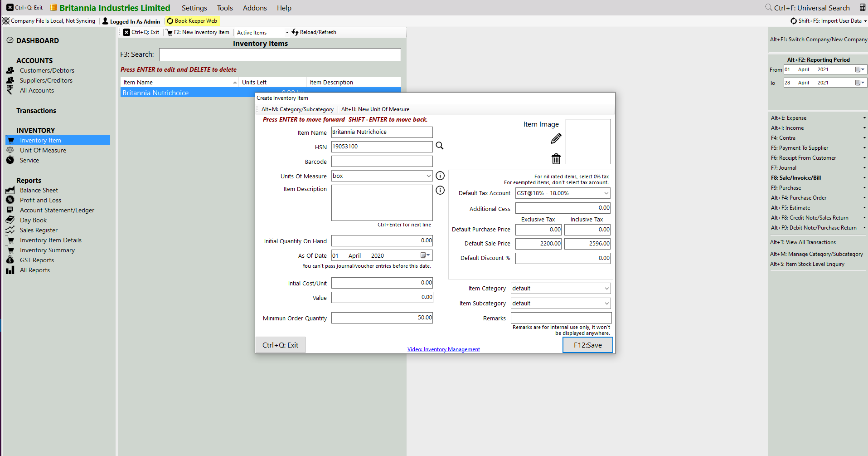
Task: Click Exclusive Tax Default Sale Price field
Action: click(538, 244)
